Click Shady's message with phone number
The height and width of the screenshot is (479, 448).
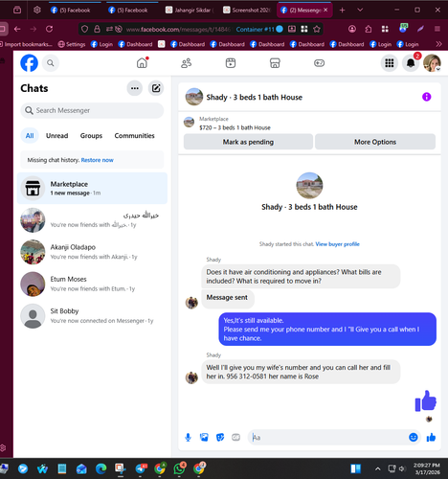coord(301,372)
